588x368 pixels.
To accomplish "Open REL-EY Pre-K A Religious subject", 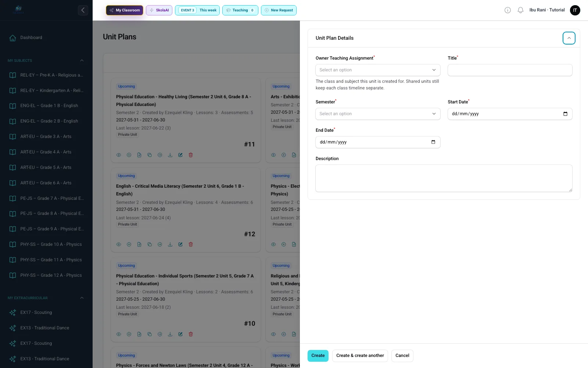I will (x=46, y=75).
